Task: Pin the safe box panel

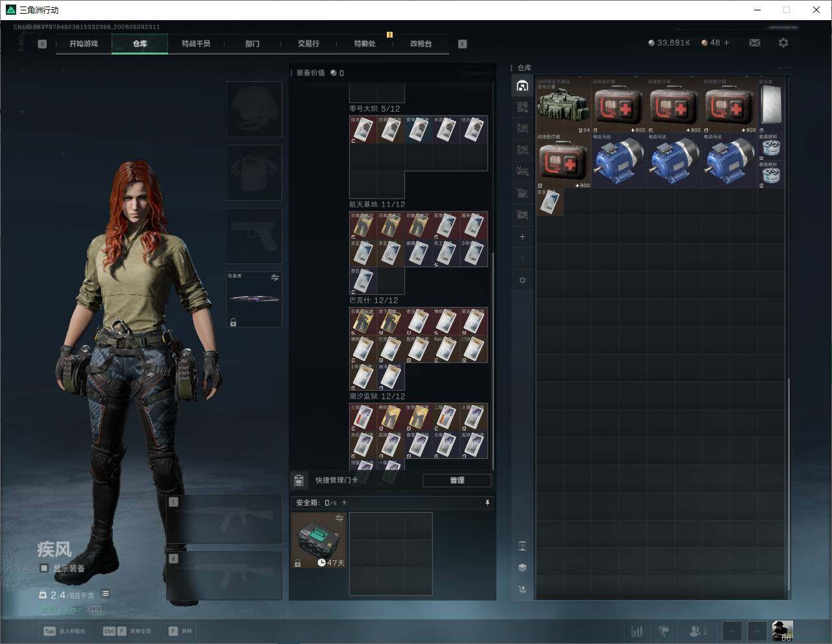Action: pyautogui.click(x=487, y=503)
